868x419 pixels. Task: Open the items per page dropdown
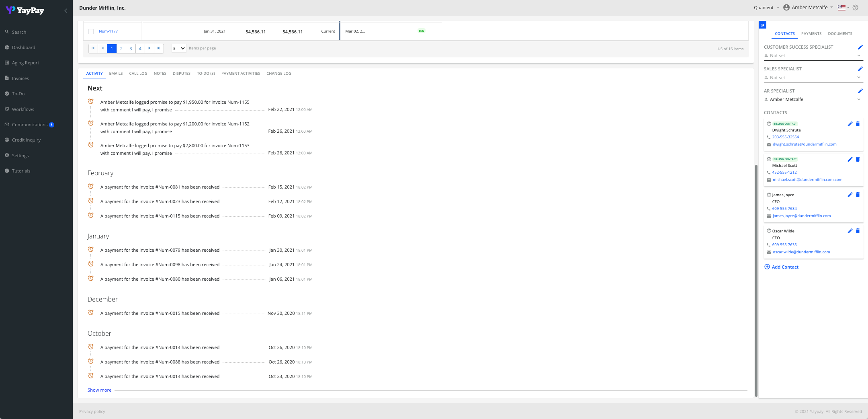(179, 48)
